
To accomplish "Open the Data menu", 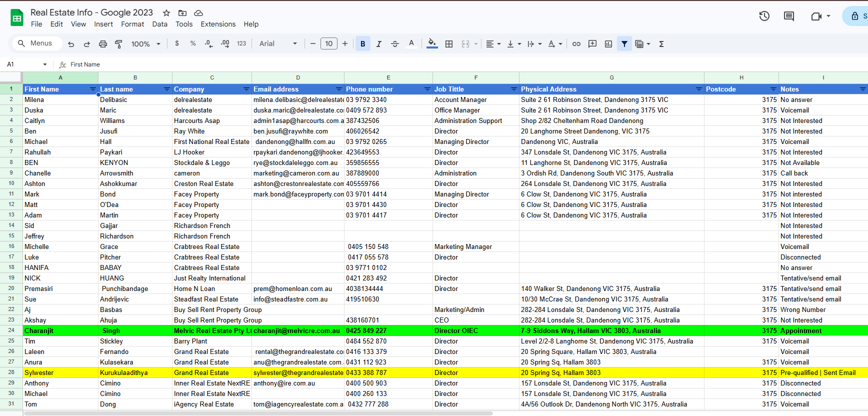I will pyautogui.click(x=160, y=24).
